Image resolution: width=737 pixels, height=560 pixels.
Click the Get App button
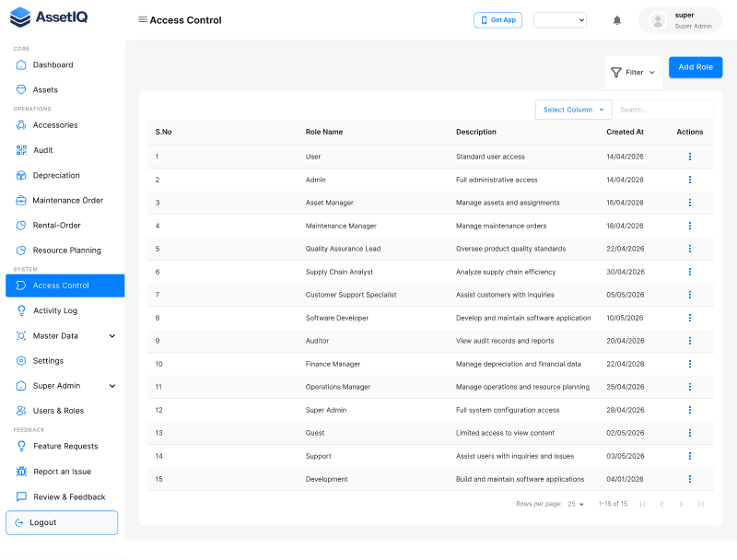pos(497,20)
